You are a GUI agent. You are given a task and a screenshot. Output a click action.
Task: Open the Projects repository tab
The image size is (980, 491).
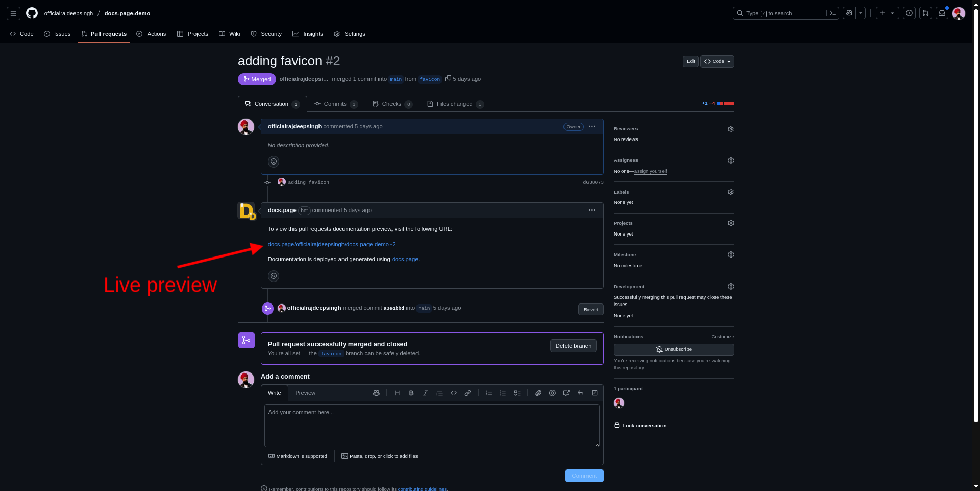tap(192, 34)
